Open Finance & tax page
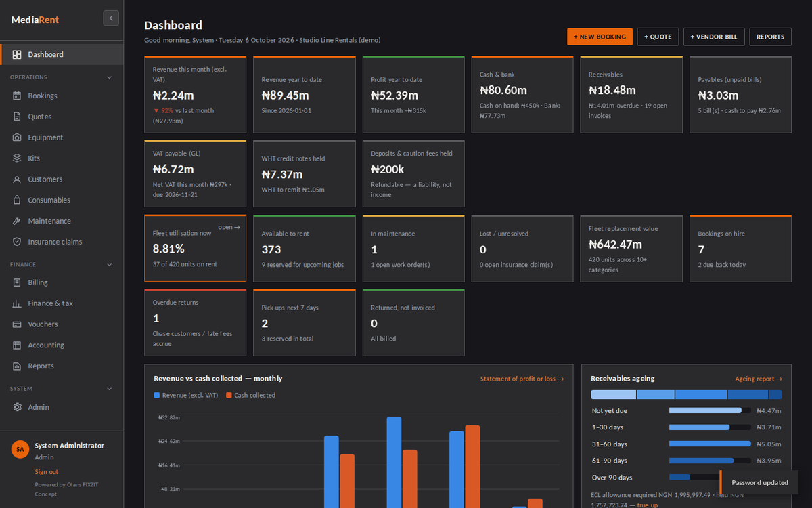 [x=62, y=303]
